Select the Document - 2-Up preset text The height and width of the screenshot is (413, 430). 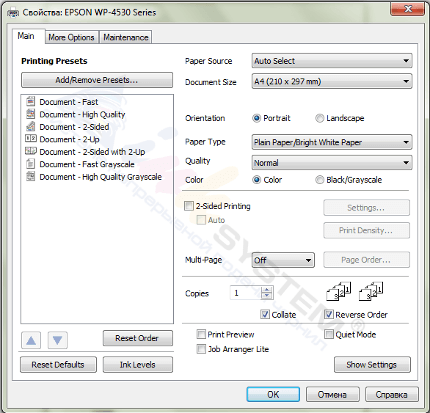click(x=69, y=139)
